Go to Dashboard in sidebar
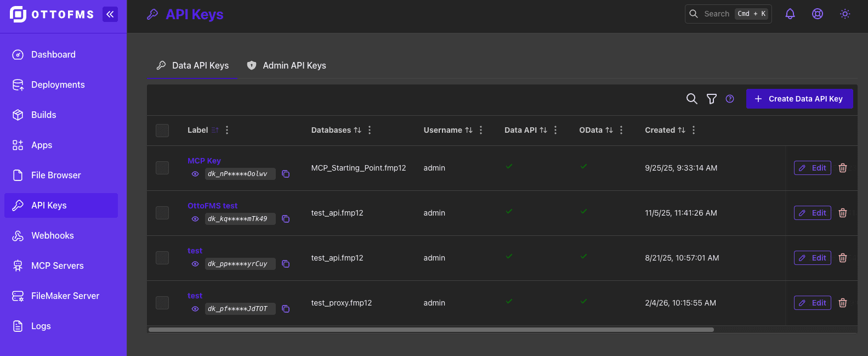Image resolution: width=868 pixels, height=356 pixels. pyautogui.click(x=61, y=54)
